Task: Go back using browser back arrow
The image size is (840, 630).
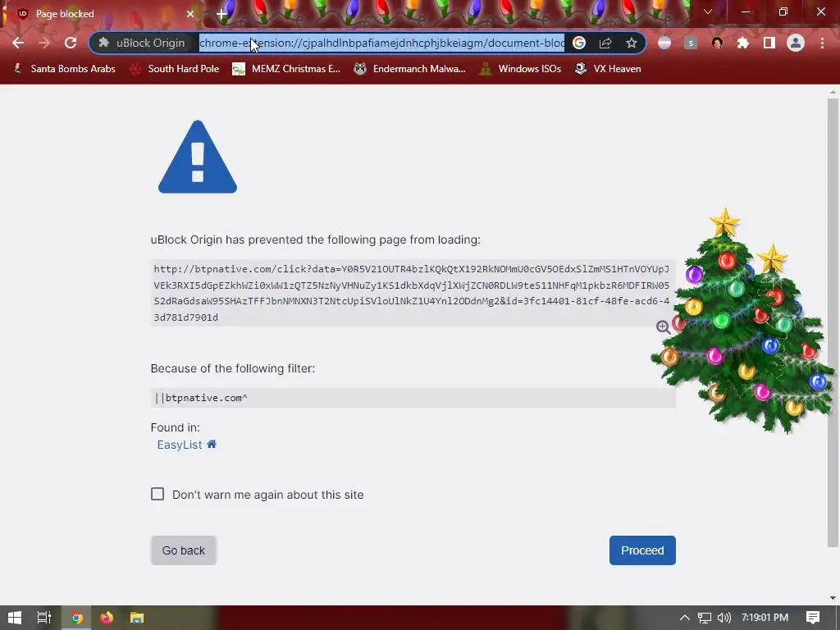Action: [x=18, y=43]
